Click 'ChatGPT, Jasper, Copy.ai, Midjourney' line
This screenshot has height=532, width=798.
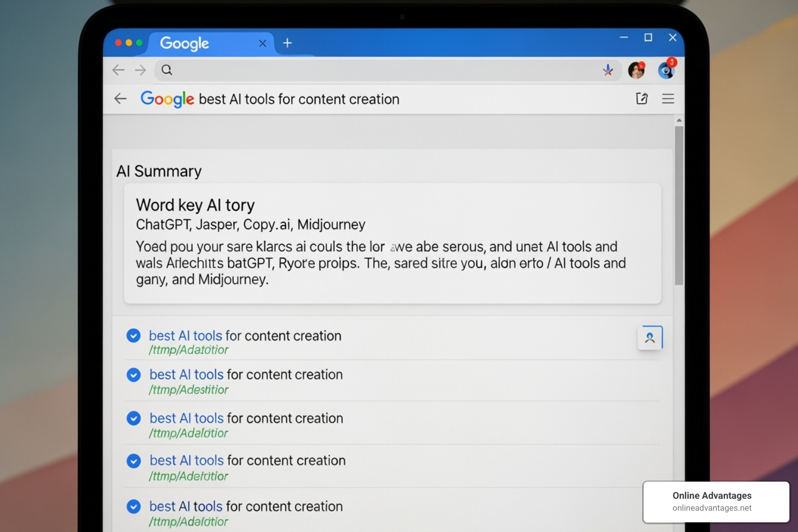tap(250, 224)
